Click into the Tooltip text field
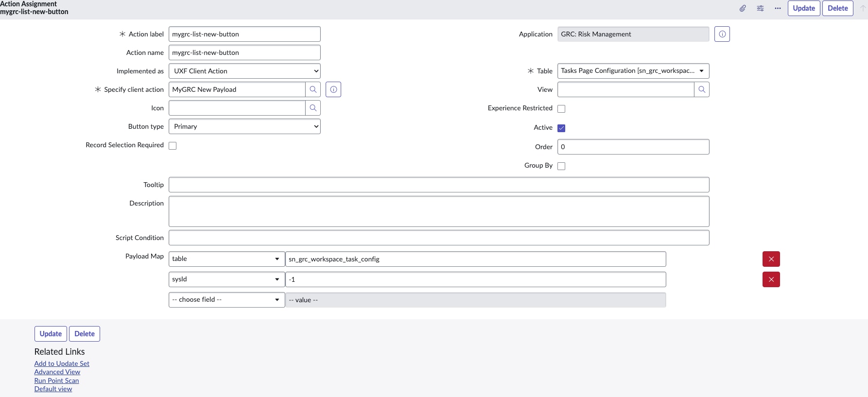Screen dimensions: 868x397 tap(438, 185)
